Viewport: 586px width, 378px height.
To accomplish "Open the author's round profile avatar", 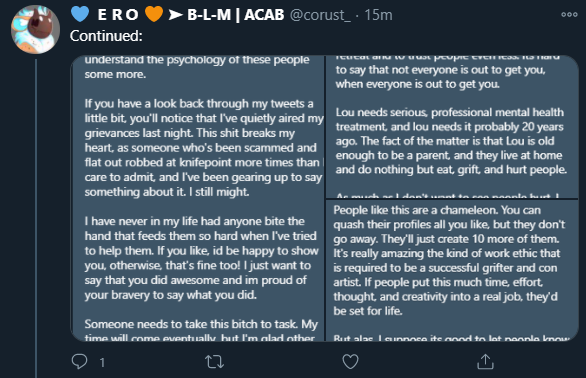I will (x=36, y=30).
